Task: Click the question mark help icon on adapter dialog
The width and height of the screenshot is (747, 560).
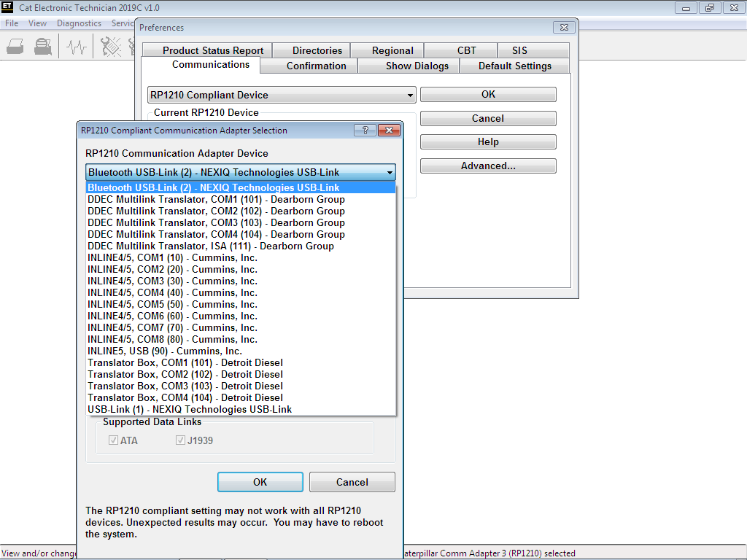Action: [365, 130]
